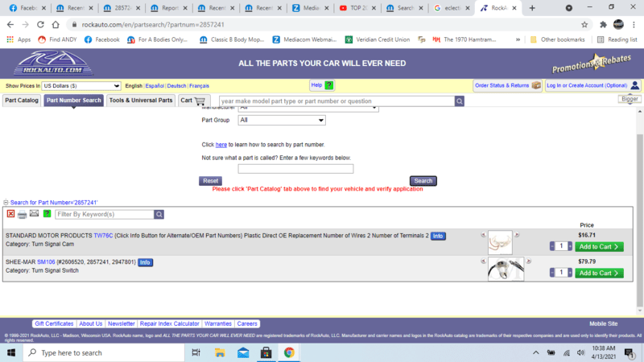Open TW76C part number link
The image size is (644, 362).
point(103,236)
